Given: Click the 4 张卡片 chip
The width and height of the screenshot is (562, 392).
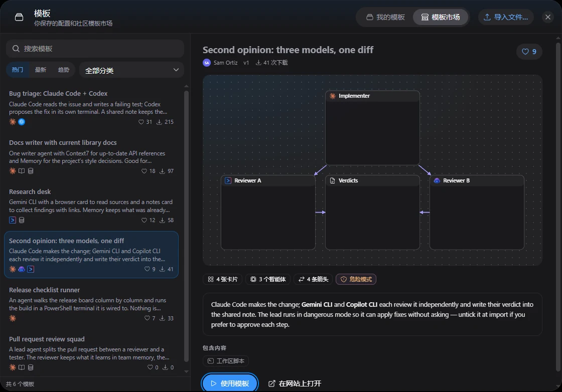Looking at the screenshot, I should click(223, 279).
